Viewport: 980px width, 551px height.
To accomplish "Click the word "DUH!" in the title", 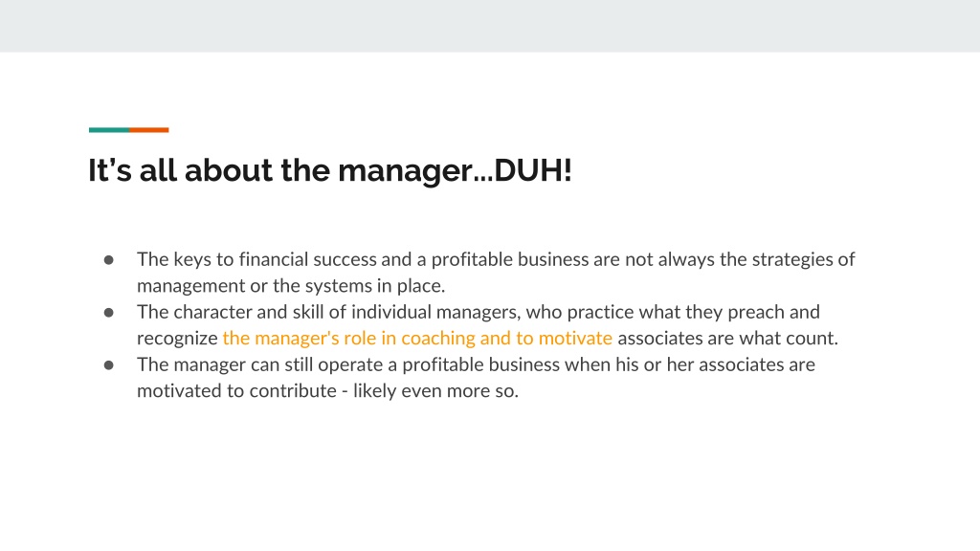I will (x=533, y=170).
